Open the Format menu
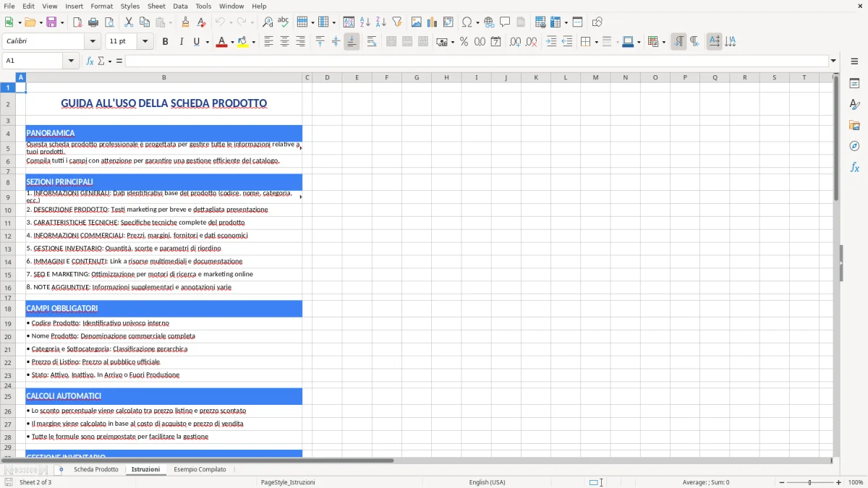 101,6
